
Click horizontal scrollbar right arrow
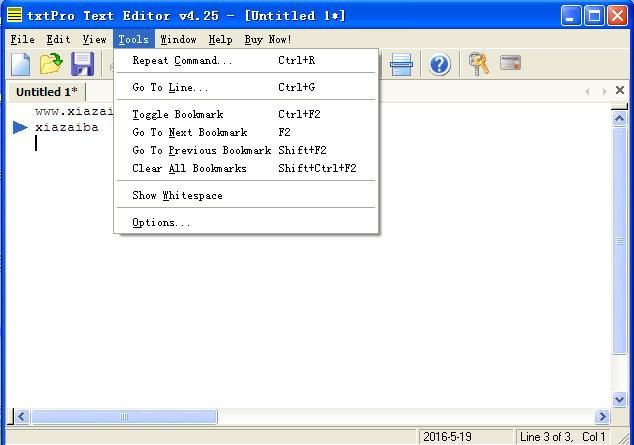coord(602,416)
